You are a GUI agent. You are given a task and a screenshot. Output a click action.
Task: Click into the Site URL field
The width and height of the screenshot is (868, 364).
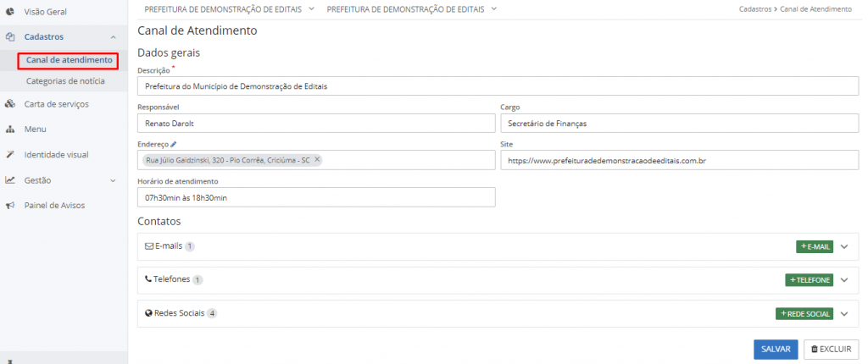pos(679,161)
